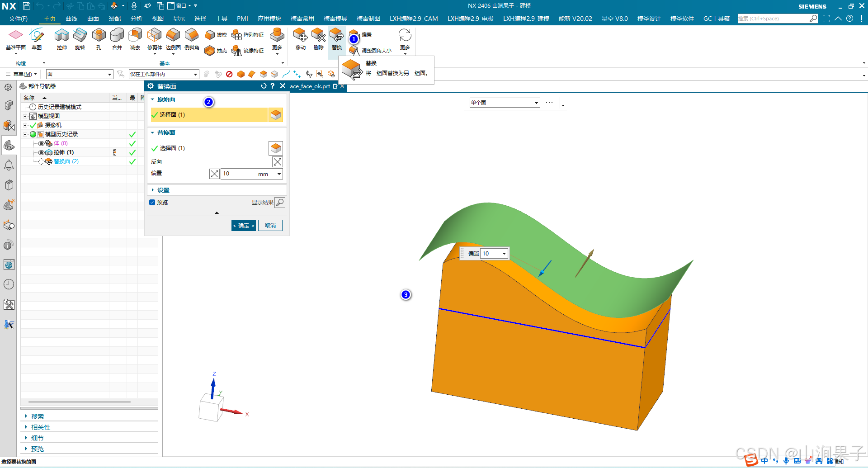This screenshot has height=468, width=868.
Task: Open the 单个面 face rule dropdown
Action: (x=536, y=103)
